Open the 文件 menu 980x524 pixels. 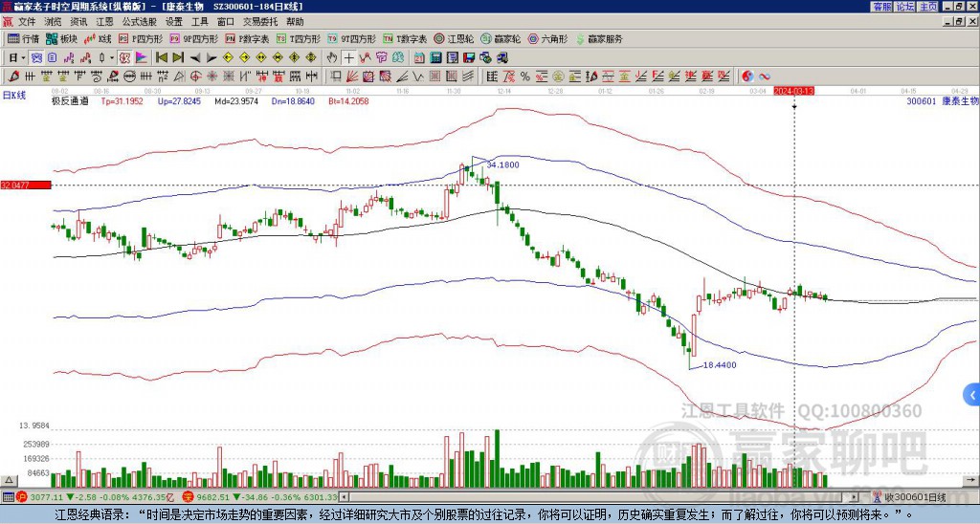click(x=27, y=22)
